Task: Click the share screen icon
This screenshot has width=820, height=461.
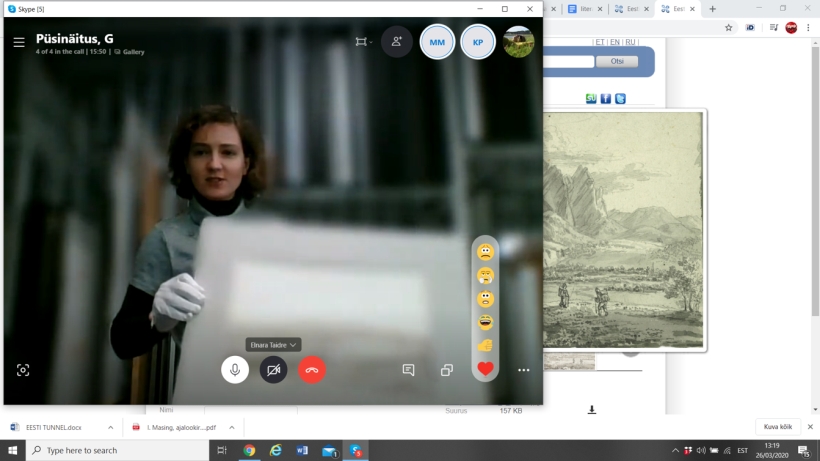Action: pyautogui.click(x=447, y=370)
